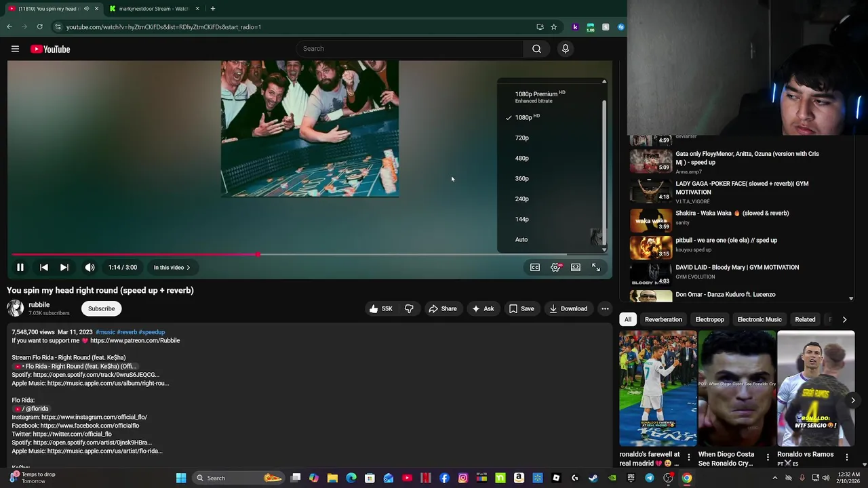Download this video
The image size is (868, 488).
click(x=568, y=308)
